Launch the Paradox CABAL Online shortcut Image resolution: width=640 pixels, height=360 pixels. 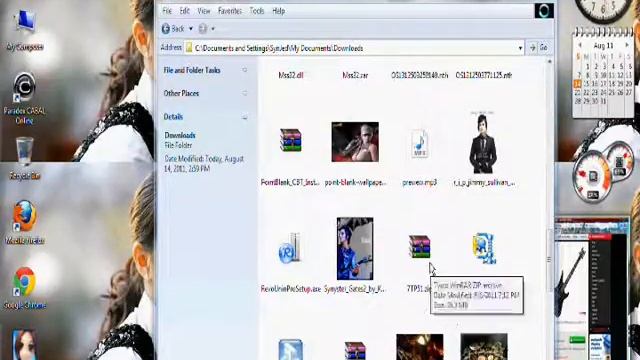coord(24,87)
